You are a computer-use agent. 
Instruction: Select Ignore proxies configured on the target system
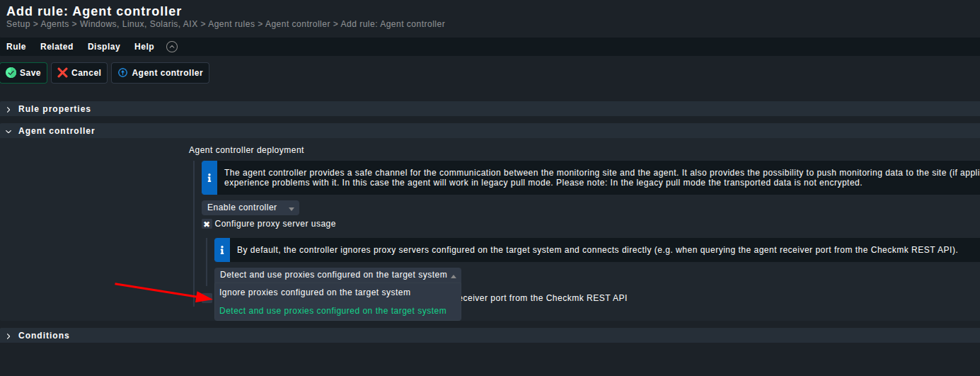coord(315,292)
